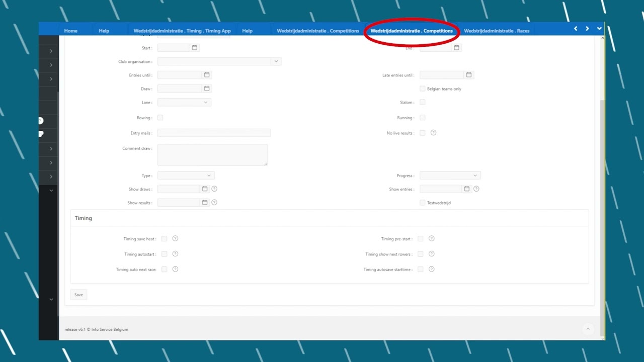The image size is (644, 362).
Task: Open calendar for Show draws field
Action: click(205, 189)
